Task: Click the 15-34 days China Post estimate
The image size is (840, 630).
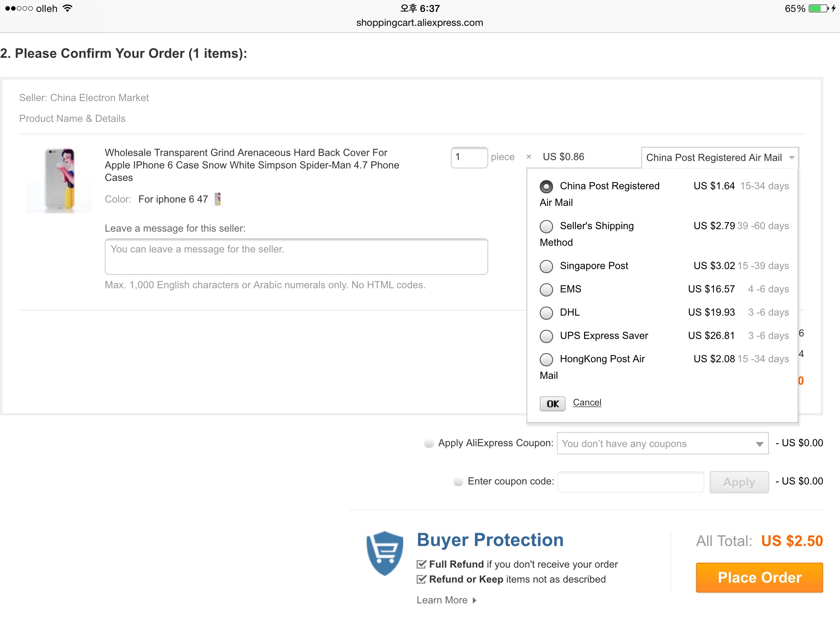Action: tap(765, 186)
